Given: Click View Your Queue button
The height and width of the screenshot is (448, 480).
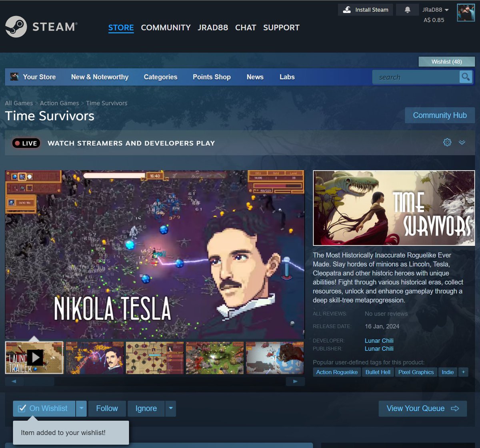Looking at the screenshot, I should pos(422,408).
